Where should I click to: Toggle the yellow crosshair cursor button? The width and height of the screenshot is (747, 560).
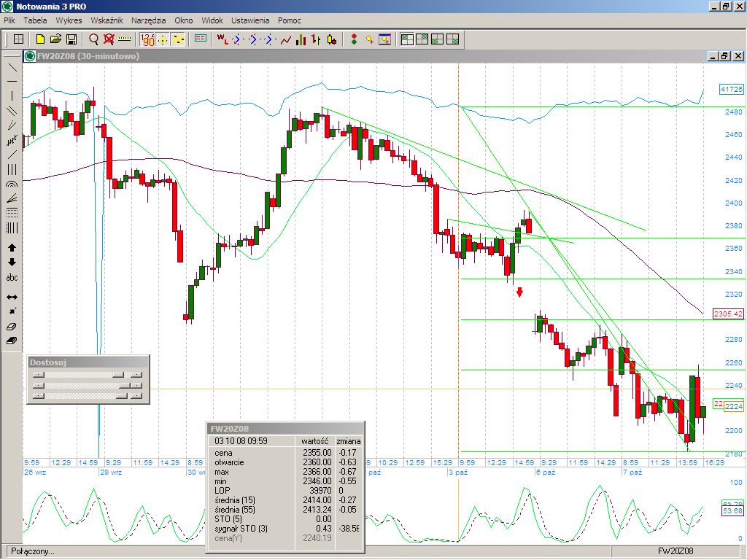[x=163, y=39]
